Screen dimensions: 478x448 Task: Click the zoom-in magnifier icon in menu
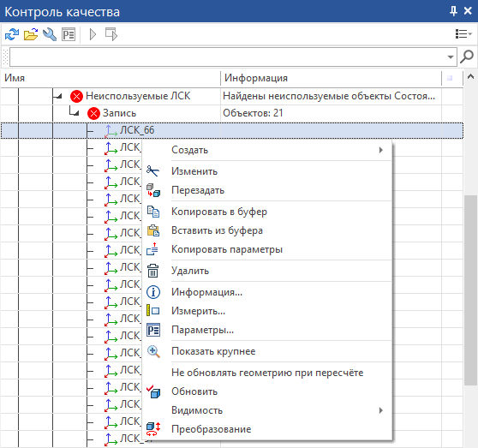click(153, 351)
